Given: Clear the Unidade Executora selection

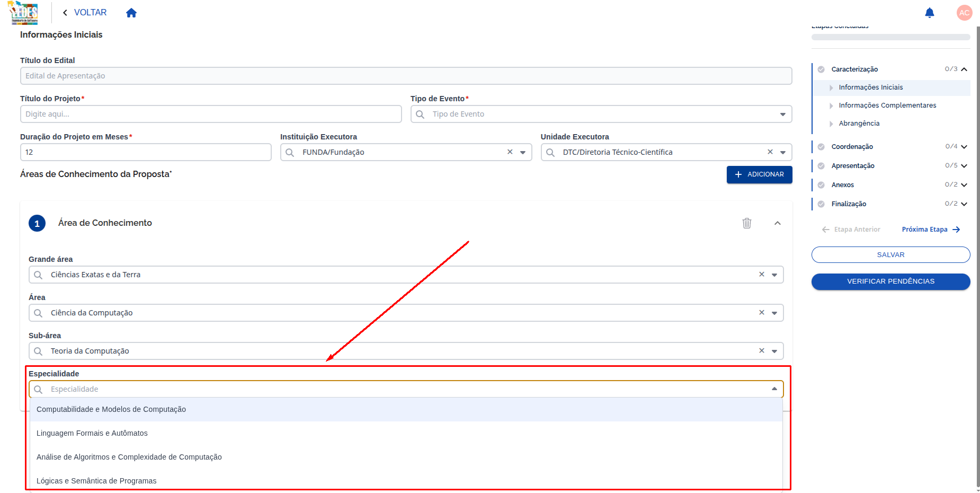Looking at the screenshot, I should point(770,152).
